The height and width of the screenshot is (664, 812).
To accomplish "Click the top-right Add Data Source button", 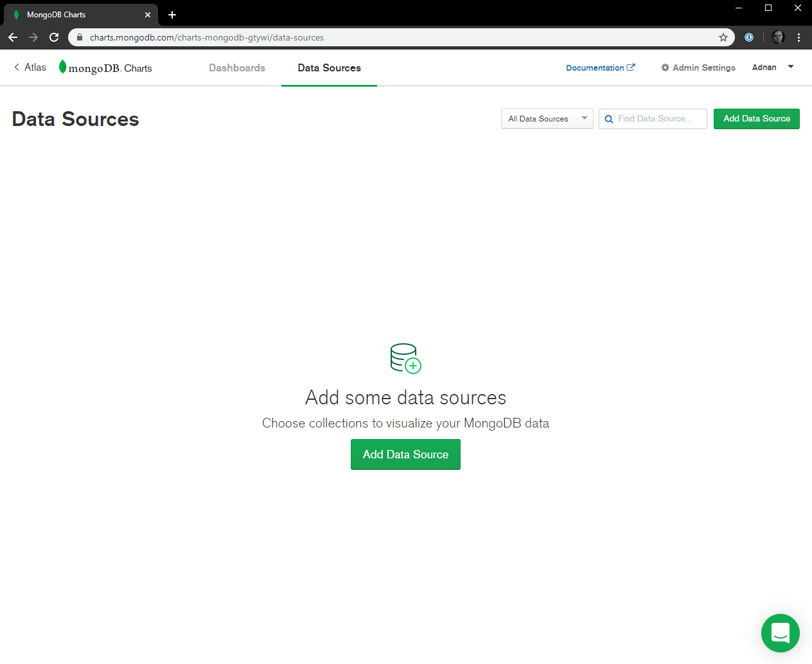I will pyautogui.click(x=756, y=119).
